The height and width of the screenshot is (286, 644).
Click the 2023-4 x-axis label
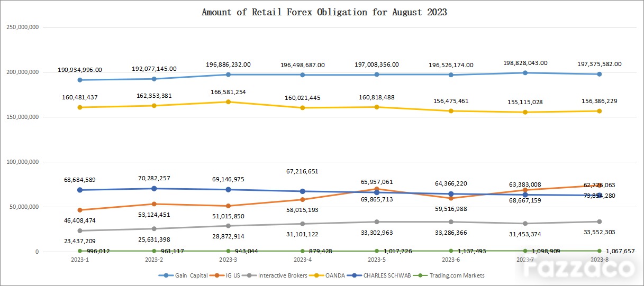pos(303,260)
